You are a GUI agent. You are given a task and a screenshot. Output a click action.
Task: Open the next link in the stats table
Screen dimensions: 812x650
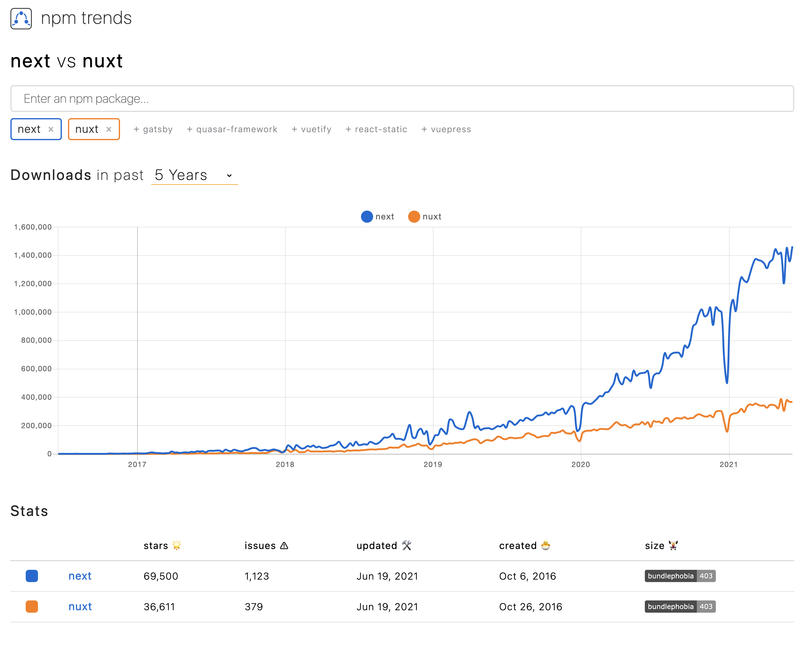(80, 576)
